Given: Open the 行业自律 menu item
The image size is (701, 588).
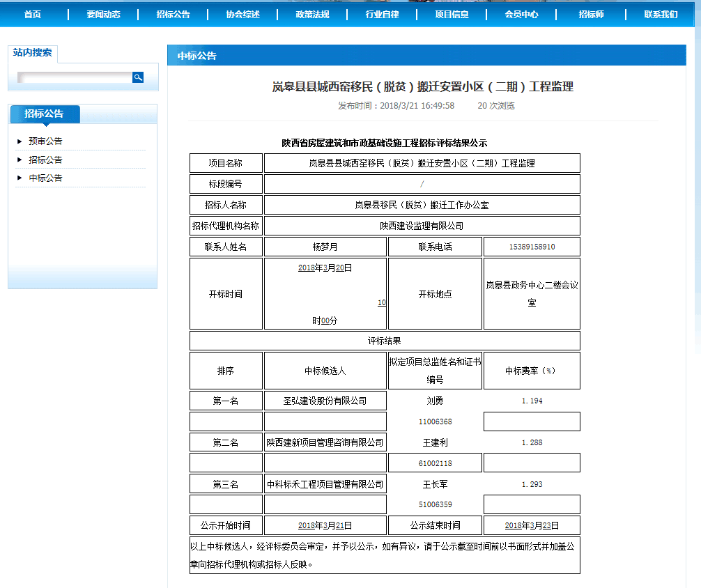Looking at the screenshot, I should pyautogui.click(x=382, y=14).
